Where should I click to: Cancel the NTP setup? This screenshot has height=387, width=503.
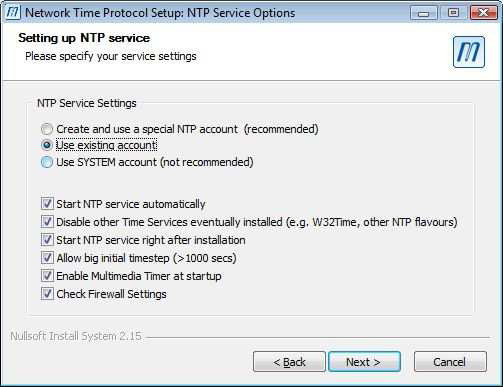(450, 362)
